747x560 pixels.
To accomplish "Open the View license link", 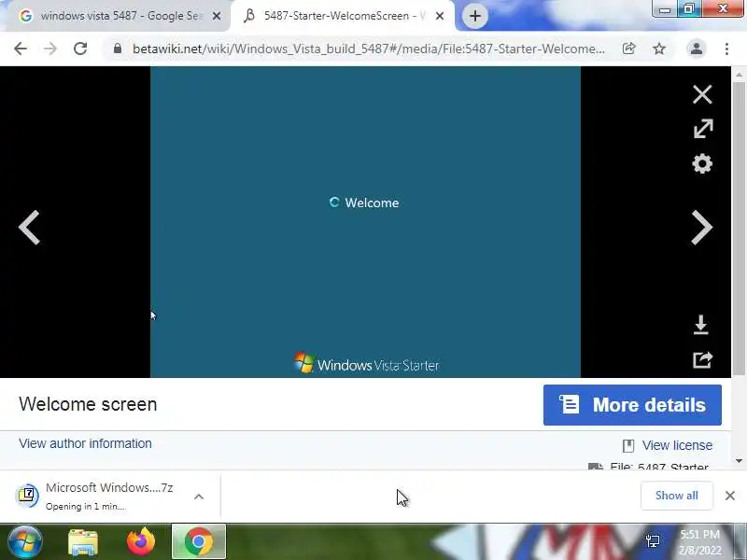I will [x=677, y=445].
